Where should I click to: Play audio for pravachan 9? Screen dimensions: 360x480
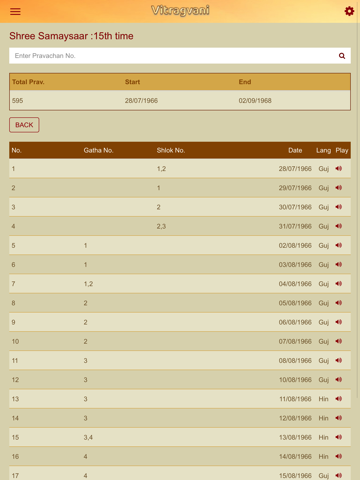click(339, 322)
